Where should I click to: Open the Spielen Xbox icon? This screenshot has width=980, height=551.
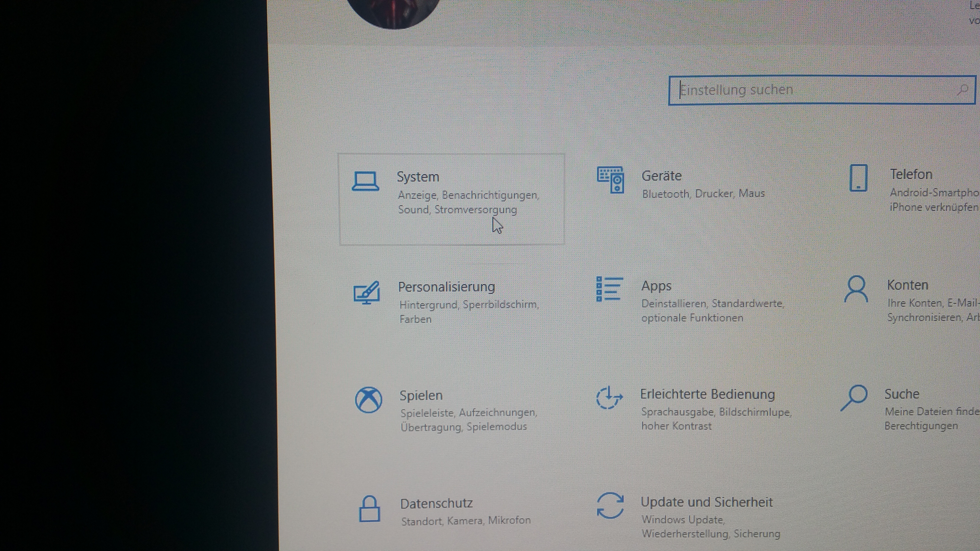(368, 400)
